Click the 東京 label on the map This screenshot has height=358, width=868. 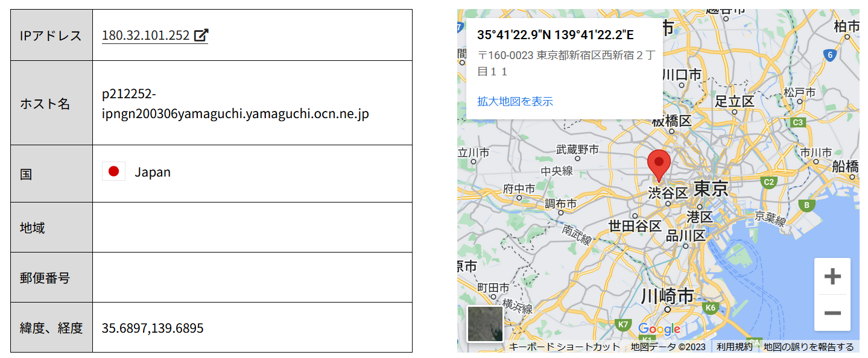click(711, 189)
